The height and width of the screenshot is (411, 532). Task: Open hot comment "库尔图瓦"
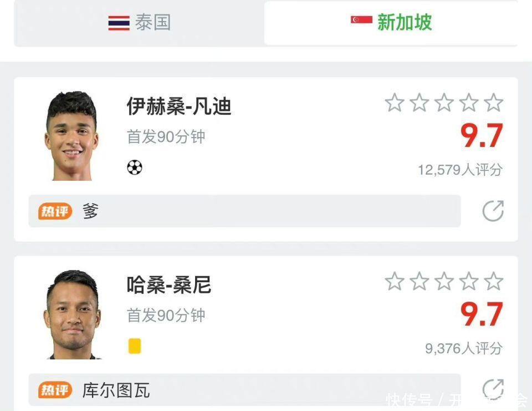click(x=244, y=390)
